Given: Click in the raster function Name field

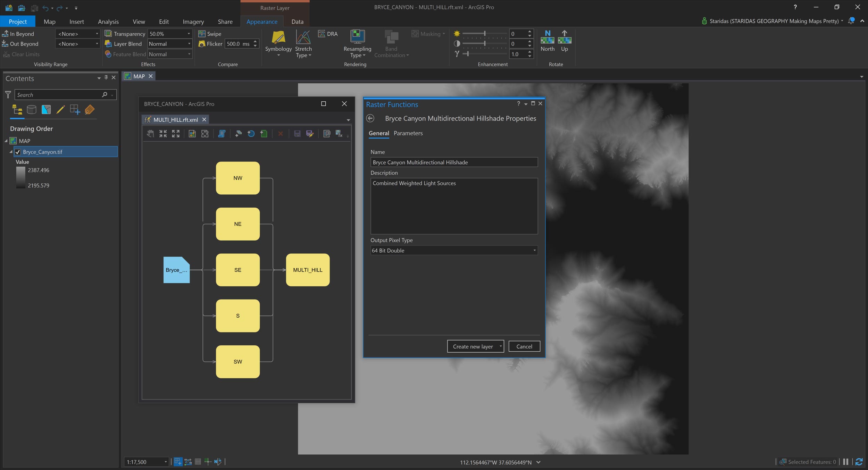Looking at the screenshot, I should coord(454,162).
